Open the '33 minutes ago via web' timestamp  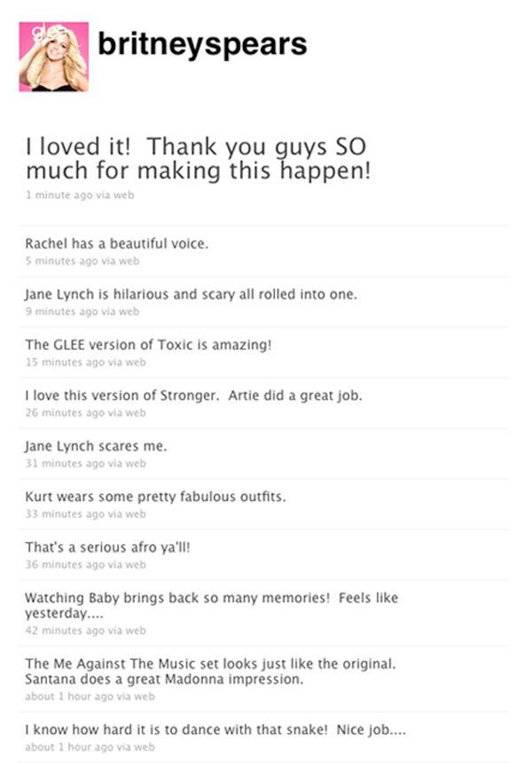click(86, 514)
